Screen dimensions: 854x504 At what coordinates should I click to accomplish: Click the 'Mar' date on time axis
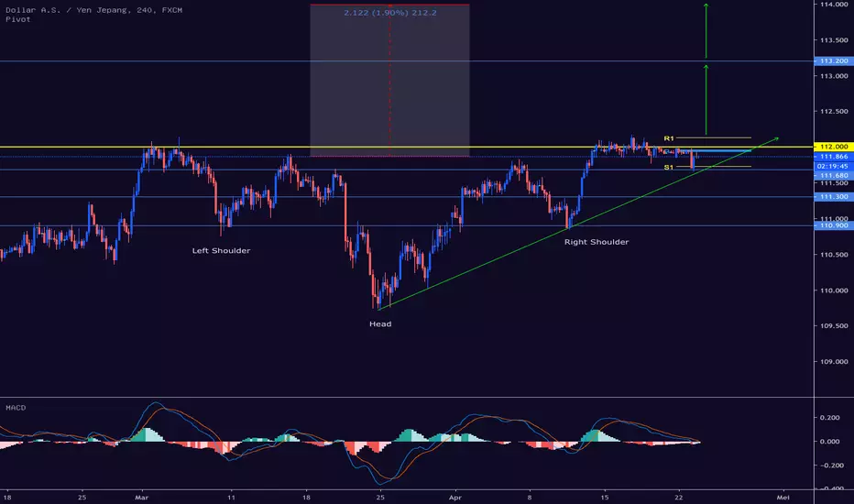coord(142,498)
